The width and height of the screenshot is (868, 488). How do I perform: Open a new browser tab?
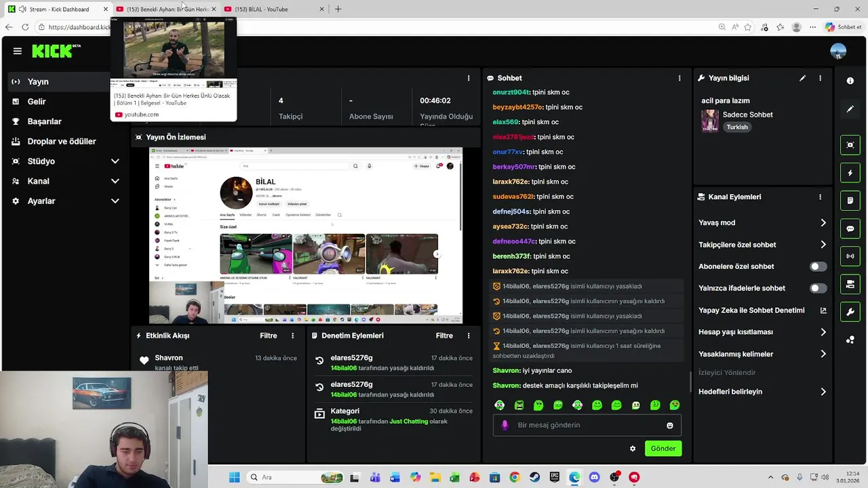pos(338,9)
